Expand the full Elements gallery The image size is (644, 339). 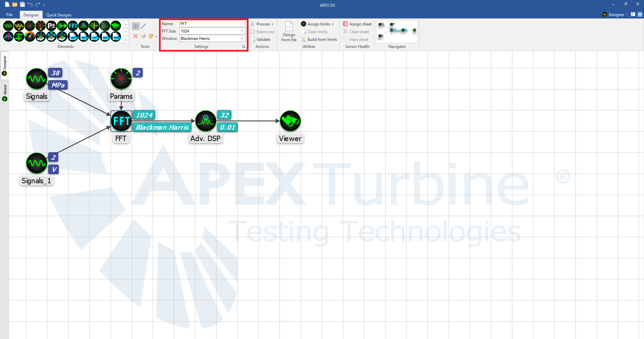click(126, 40)
